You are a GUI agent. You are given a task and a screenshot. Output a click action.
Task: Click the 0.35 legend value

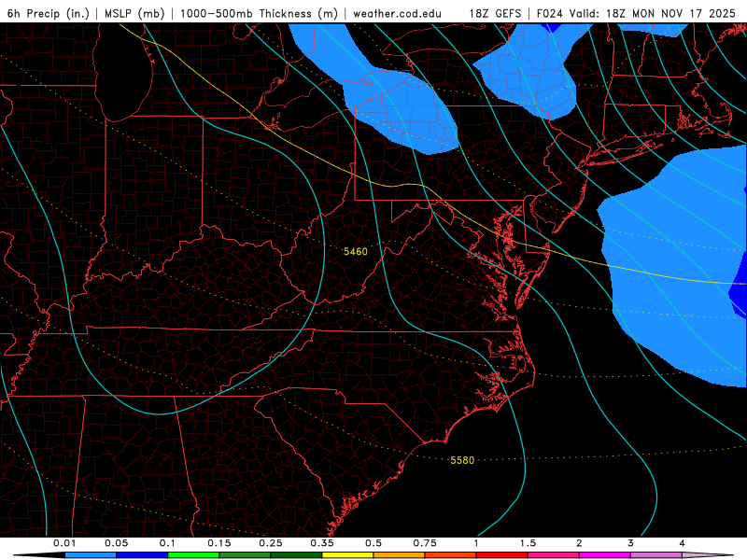pyautogui.click(x=322, y=543)
